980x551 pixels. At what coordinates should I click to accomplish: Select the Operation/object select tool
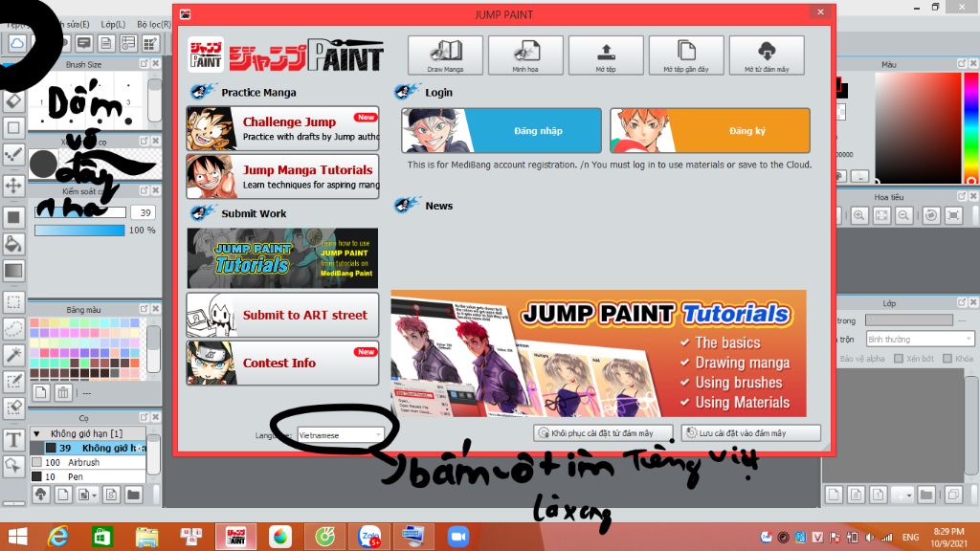[13, 466]
